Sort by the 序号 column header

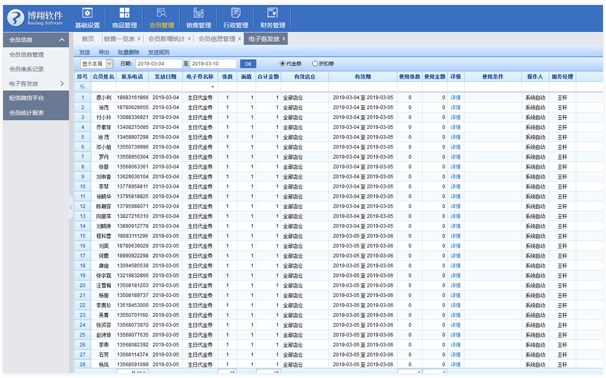(82, 77)
